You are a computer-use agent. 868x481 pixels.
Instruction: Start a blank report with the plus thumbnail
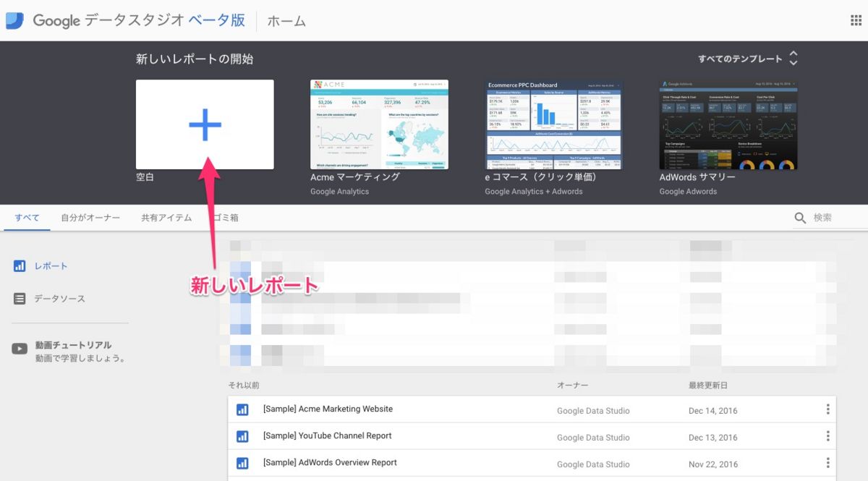(x=205, y=124)
